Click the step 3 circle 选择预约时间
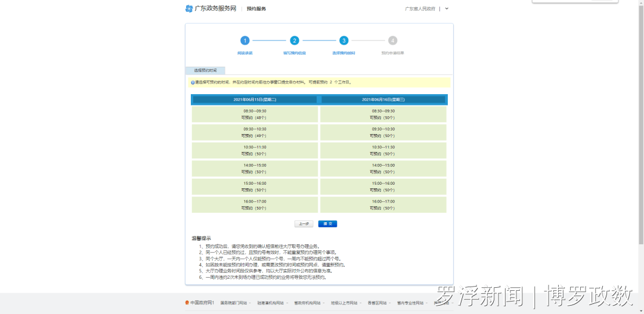Viewport: 644px width, 314px height. click(x=344, y=41)
